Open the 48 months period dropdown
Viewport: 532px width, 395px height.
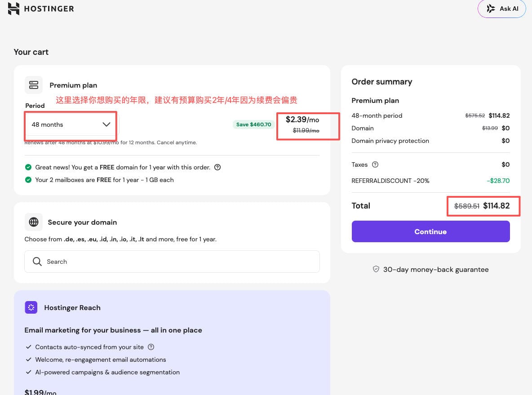coord(71,124)
